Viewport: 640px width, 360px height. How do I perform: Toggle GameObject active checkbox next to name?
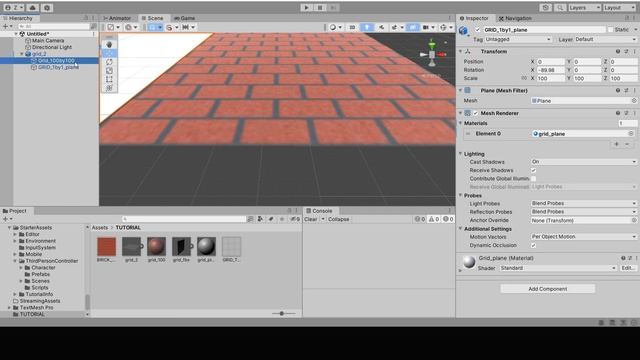coord(477,30)
